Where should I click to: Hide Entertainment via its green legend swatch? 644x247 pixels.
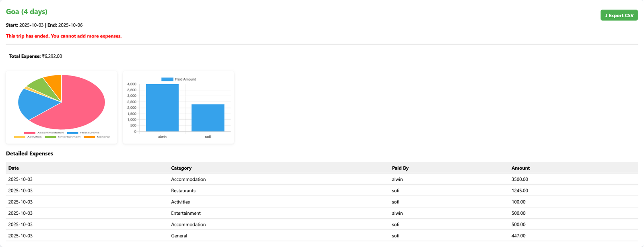click(x=50, y=137)
